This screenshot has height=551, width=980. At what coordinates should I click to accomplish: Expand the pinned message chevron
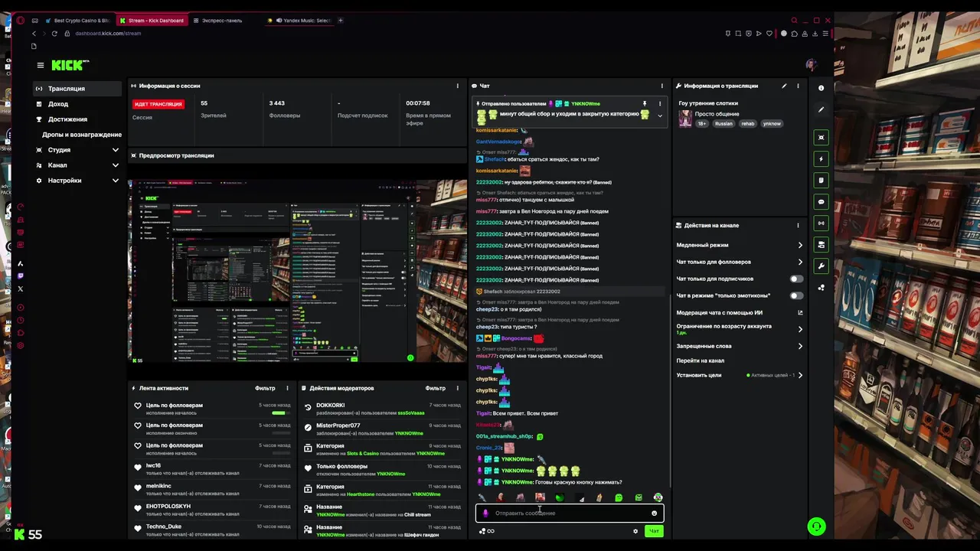(x=660, y=116)
